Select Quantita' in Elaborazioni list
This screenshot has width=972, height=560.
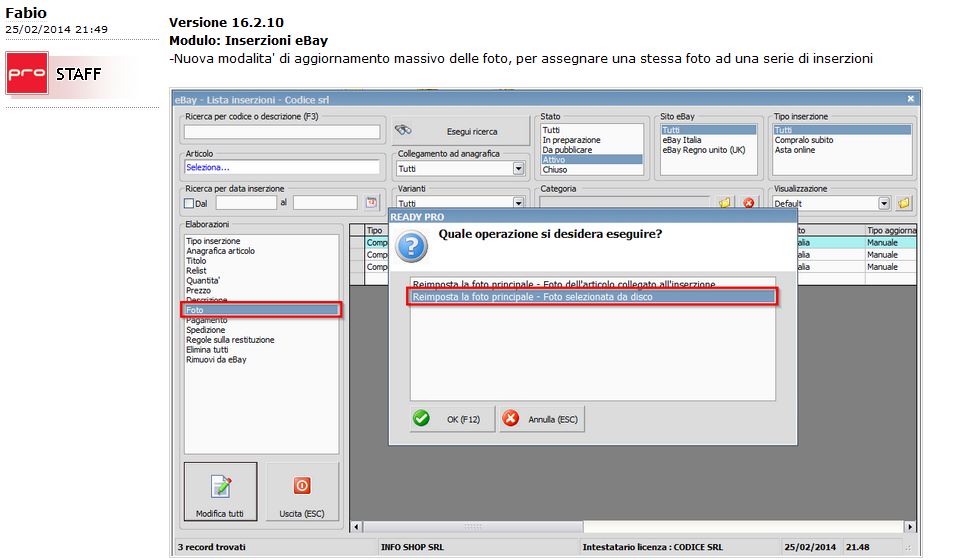[203, 281]
